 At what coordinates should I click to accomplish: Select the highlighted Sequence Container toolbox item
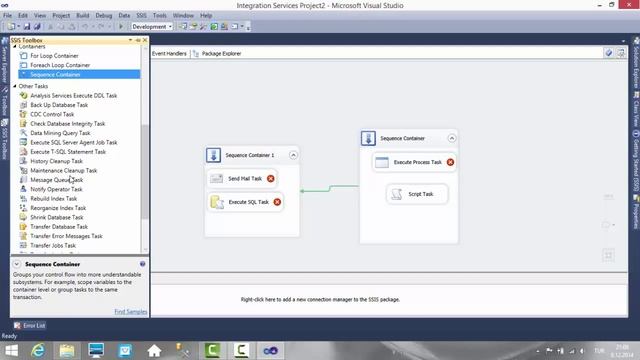tap(80, 74)
